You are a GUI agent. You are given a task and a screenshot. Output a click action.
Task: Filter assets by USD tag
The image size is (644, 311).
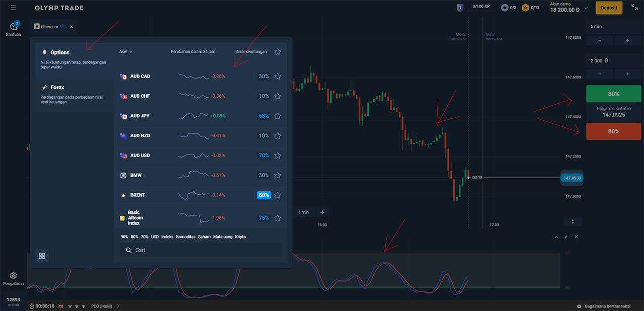(x=155, y=237)
